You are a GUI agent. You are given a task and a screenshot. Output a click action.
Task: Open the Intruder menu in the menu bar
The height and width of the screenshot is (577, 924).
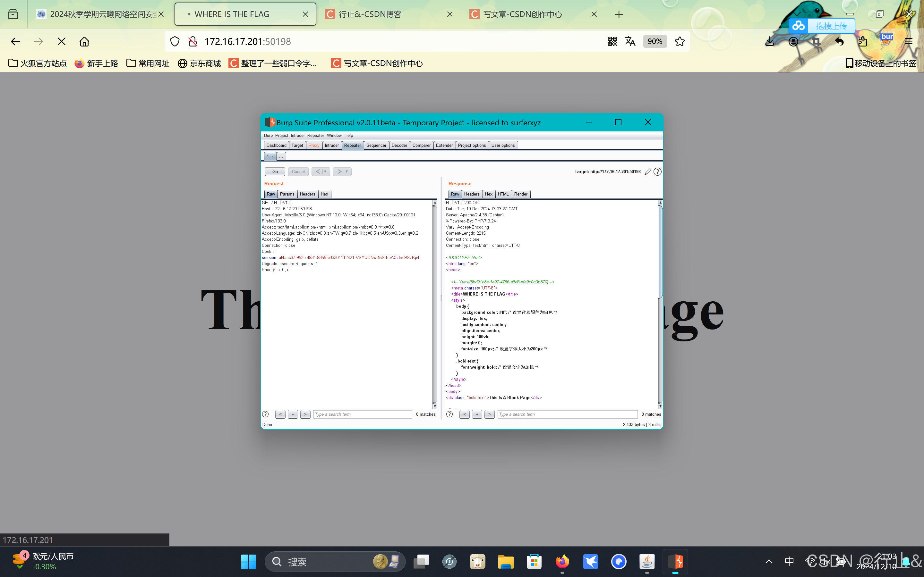pos(297,136)
